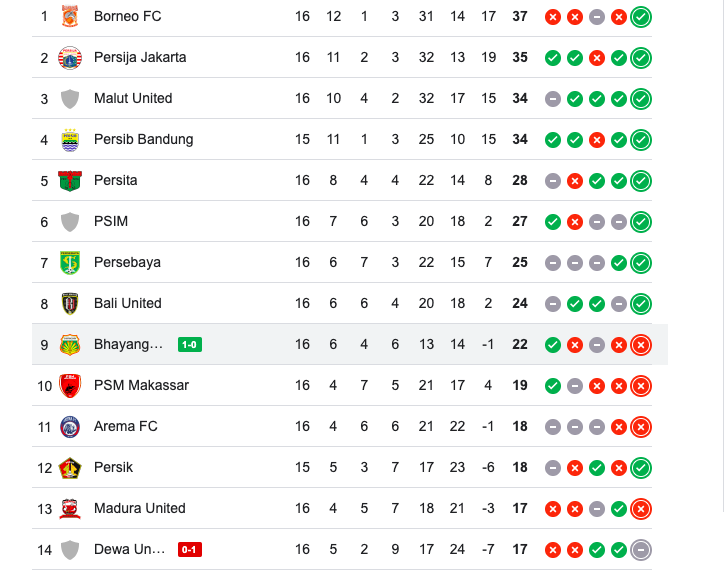Screen dimensions: 727x573
Task: Click the Persija Jakarta team logo
Action: (x=70, y=57)
